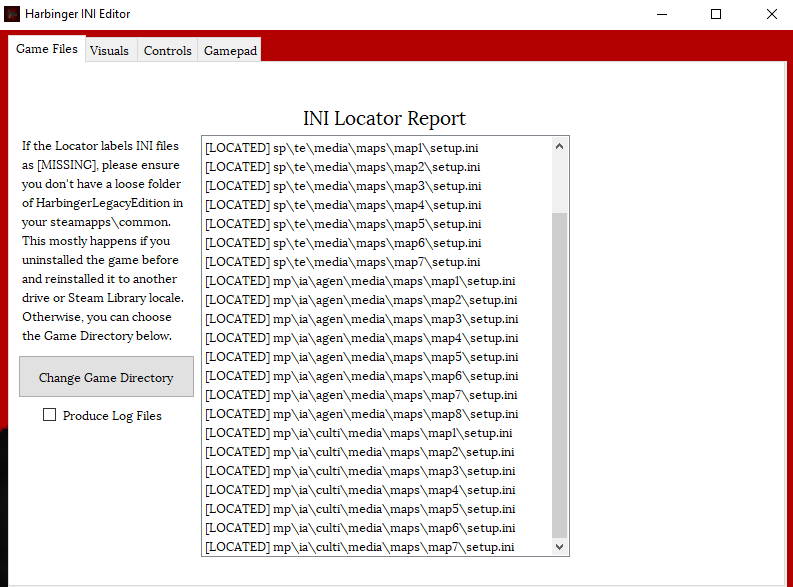Click the report list scrollbar thumb
The width and height of the screenshot is (793, 587).
pyautogui.click(x=559, y=375)
